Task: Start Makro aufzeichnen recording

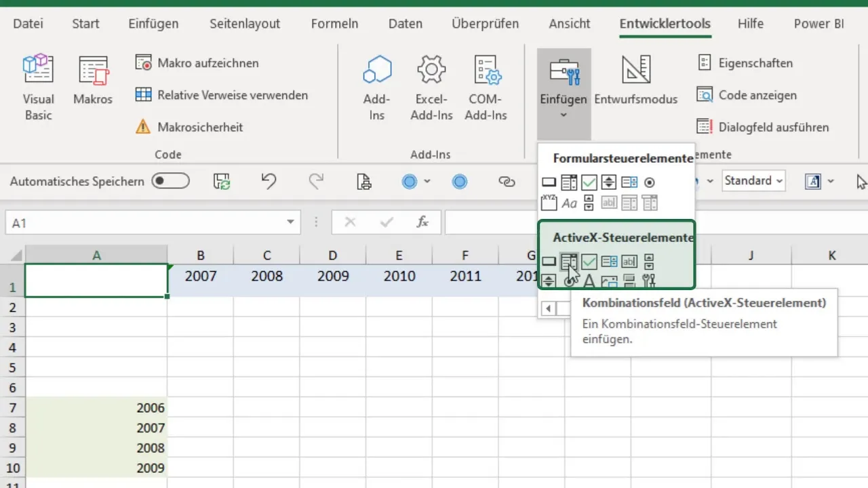Action: pyautogui.click(x=197, y=63)
